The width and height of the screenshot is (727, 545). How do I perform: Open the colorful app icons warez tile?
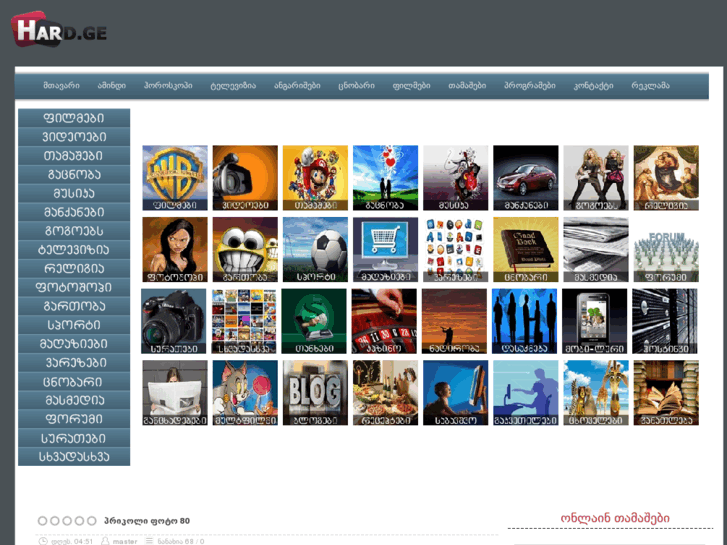(x=455, y=250)
